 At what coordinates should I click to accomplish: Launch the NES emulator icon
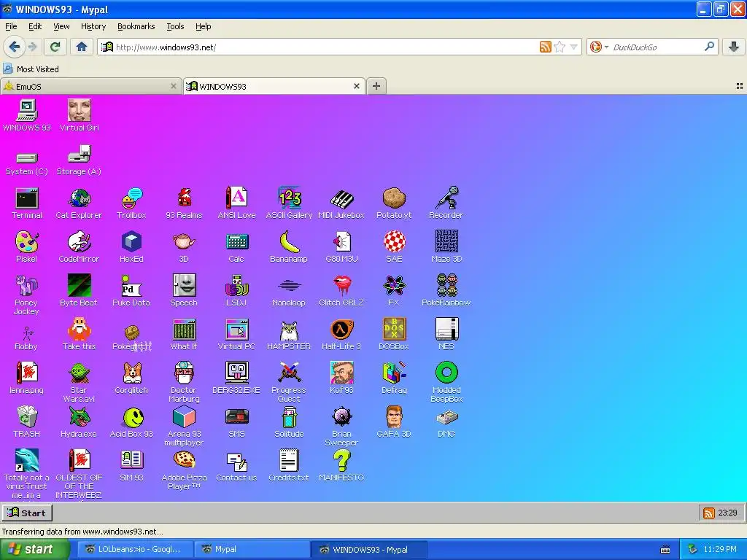pos(446,334)
